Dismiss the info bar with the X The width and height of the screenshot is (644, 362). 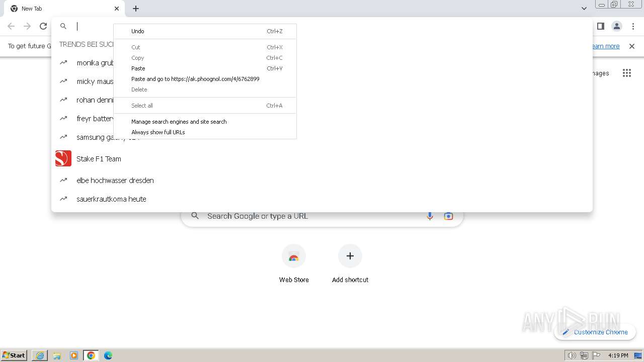point(632,46)
